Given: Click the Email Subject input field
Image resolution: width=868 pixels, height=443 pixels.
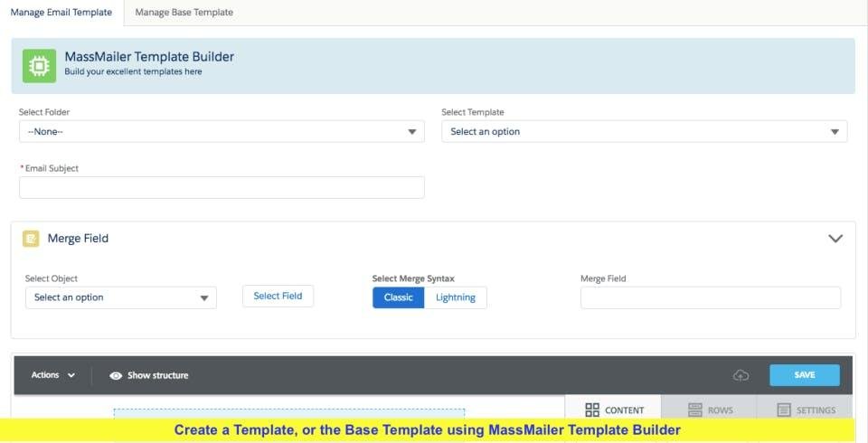Looking at the screenshot, I should (x=222, y=187).
